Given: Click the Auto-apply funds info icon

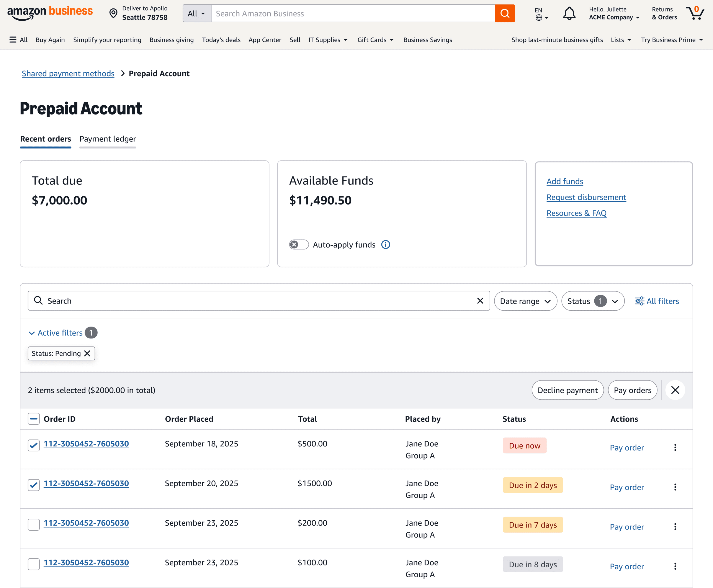Looking at the screenshot, I should click(386, 245).
